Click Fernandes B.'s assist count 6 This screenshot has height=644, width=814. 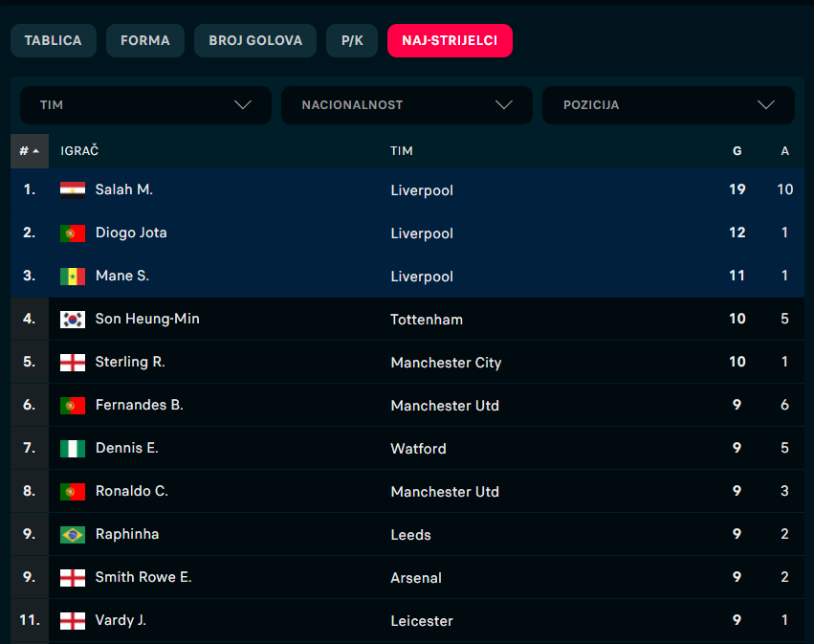point(785,405)
